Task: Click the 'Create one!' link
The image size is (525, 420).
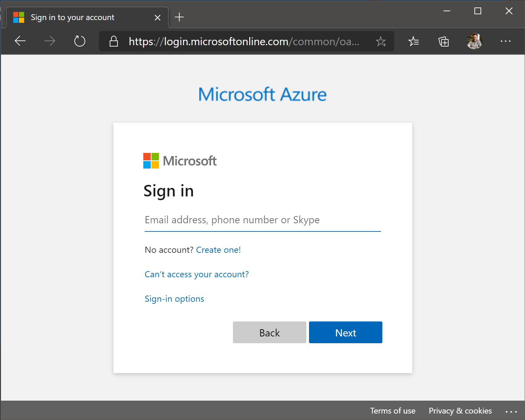Action: pyautogui.click(x=218, y=250)
